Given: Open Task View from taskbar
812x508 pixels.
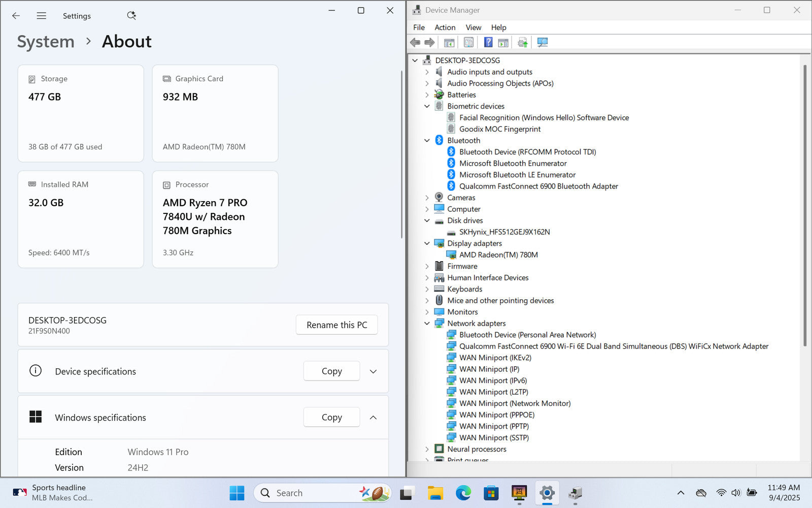Looking at the screenshot, I should click(x=407, y=493).
